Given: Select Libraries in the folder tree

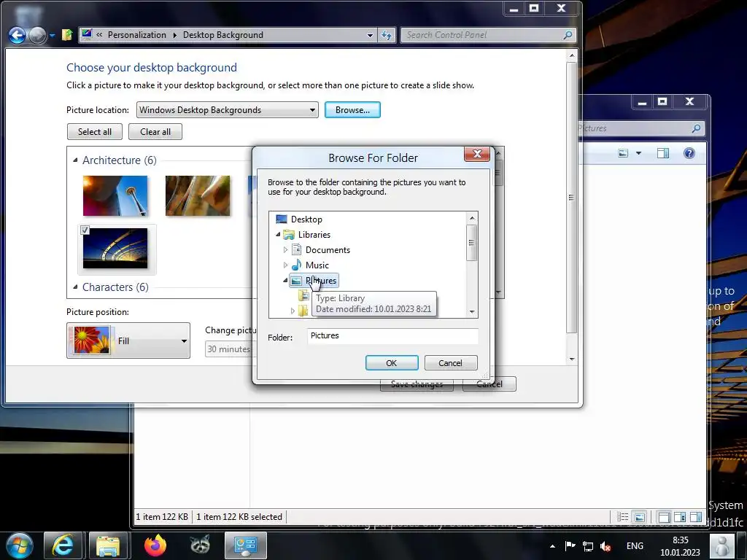Looking at the screenshot, I should point(314,234).
